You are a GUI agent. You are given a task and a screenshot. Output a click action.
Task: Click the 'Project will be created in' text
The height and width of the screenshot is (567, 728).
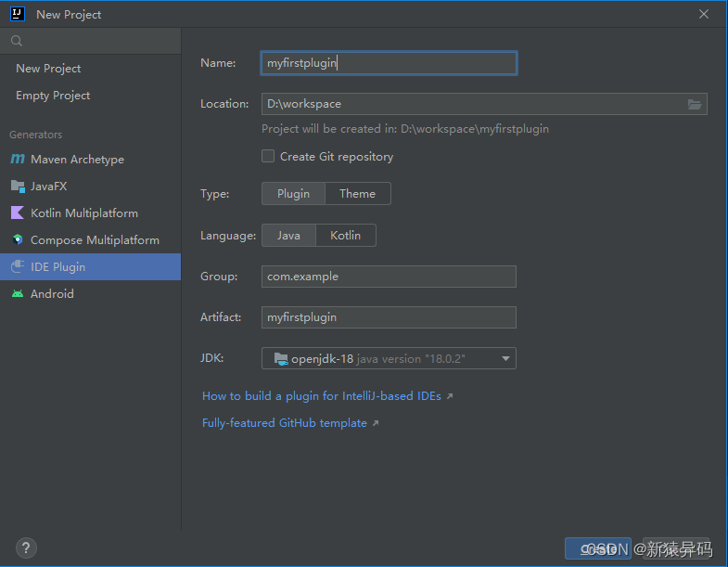(405, 129)
